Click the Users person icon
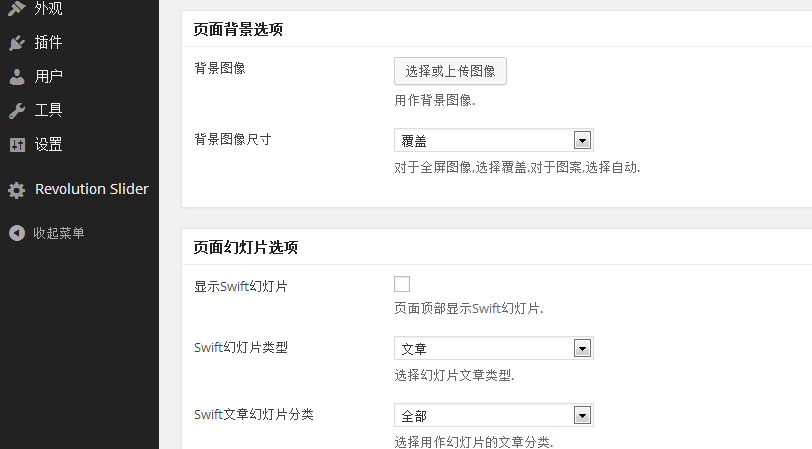This screenshot has height=449, width=812. pyautogui.click(x=17, y=77)
